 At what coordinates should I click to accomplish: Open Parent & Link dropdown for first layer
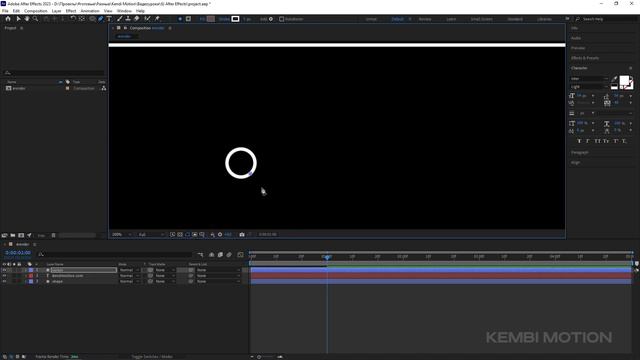tap(218, 270)
